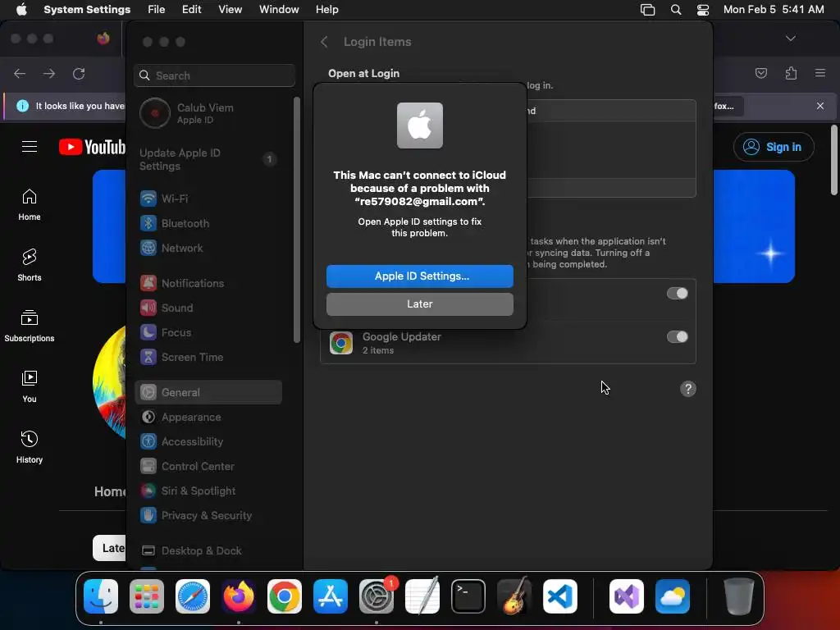Open YouTube guide hamburger menu

[x=30, y=147]
